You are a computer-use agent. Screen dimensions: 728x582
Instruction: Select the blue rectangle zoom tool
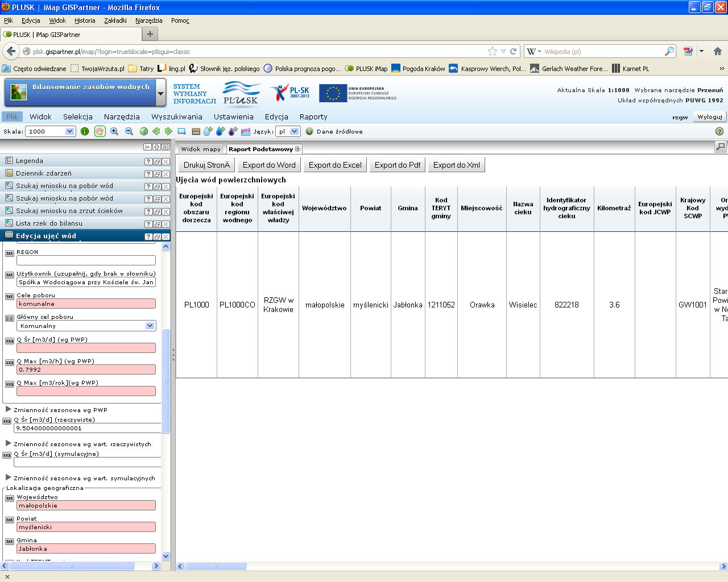point(181,131)
